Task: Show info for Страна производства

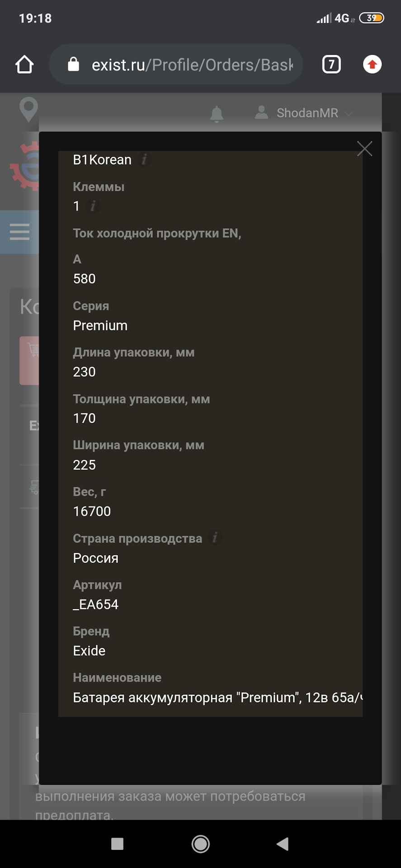Action: [215, 538]
